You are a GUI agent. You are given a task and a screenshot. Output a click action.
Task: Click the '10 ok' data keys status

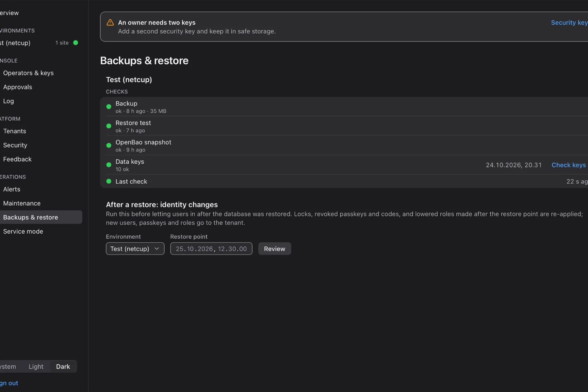tap(122, 169)
